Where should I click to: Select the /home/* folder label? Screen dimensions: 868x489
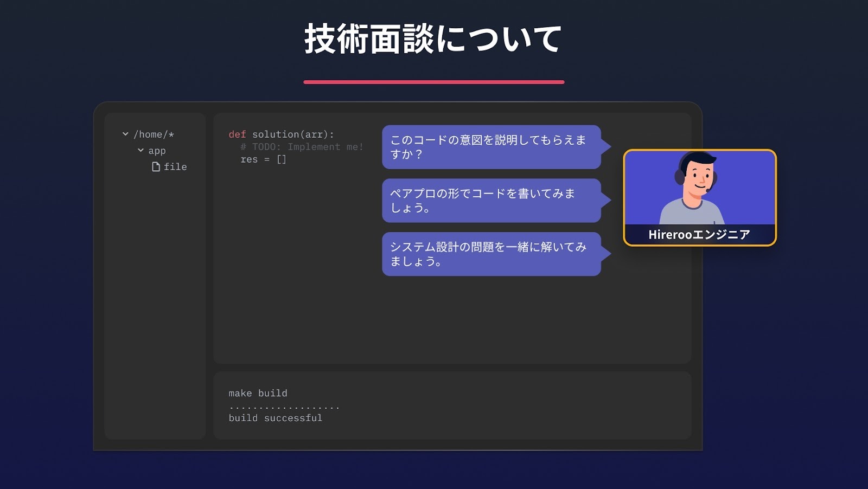coord(154,134)
